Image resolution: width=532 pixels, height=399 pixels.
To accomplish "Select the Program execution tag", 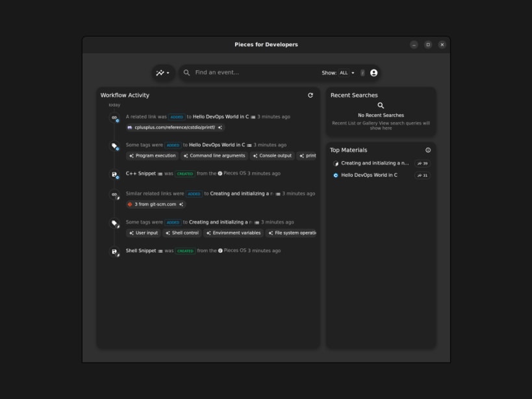I will pyautogui.click(x=153, y=156).
